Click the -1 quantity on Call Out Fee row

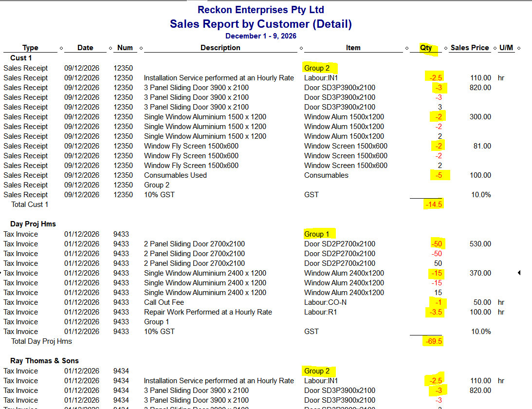pyautogui.click(x=439, y=302)
